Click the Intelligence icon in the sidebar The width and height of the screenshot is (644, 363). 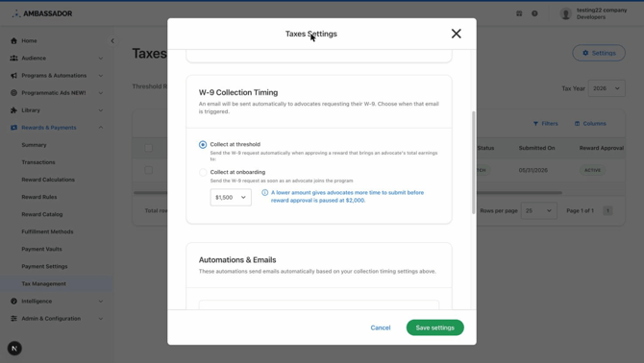coord(14,302)
